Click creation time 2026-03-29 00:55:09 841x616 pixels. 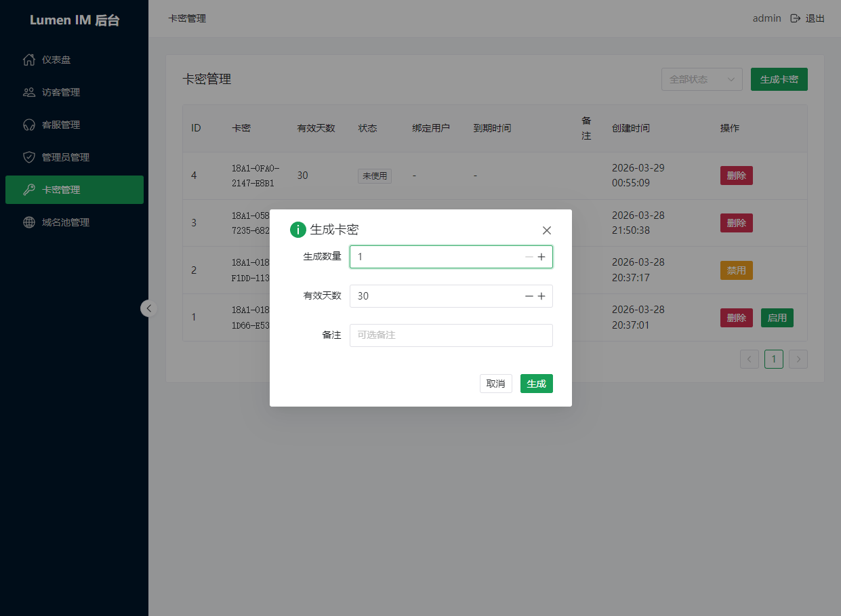[638, 176]
